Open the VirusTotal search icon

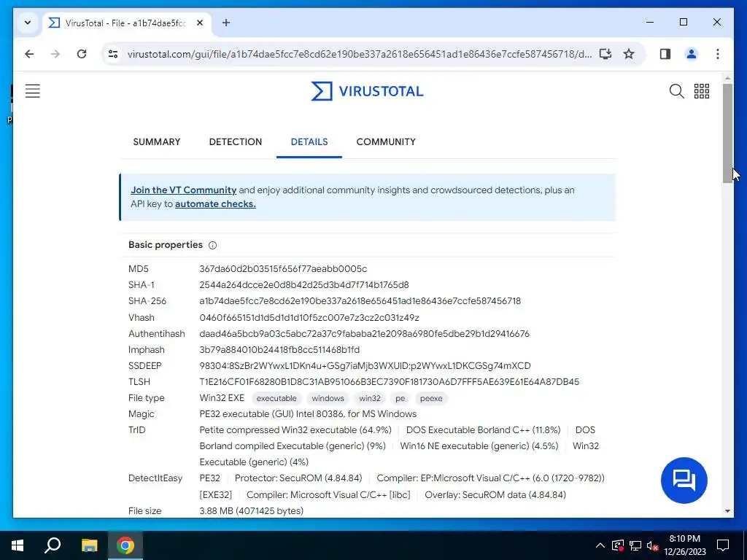[x=676, y=91]
